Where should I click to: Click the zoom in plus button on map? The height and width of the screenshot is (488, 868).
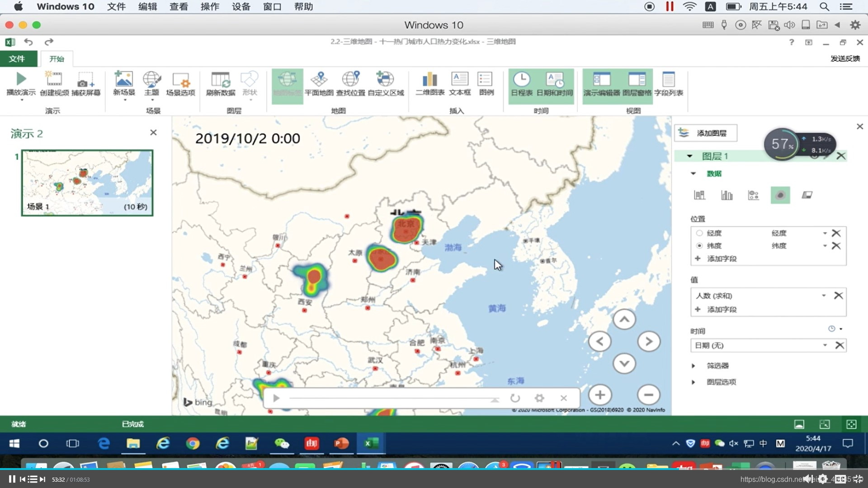[x=600, y=395]
